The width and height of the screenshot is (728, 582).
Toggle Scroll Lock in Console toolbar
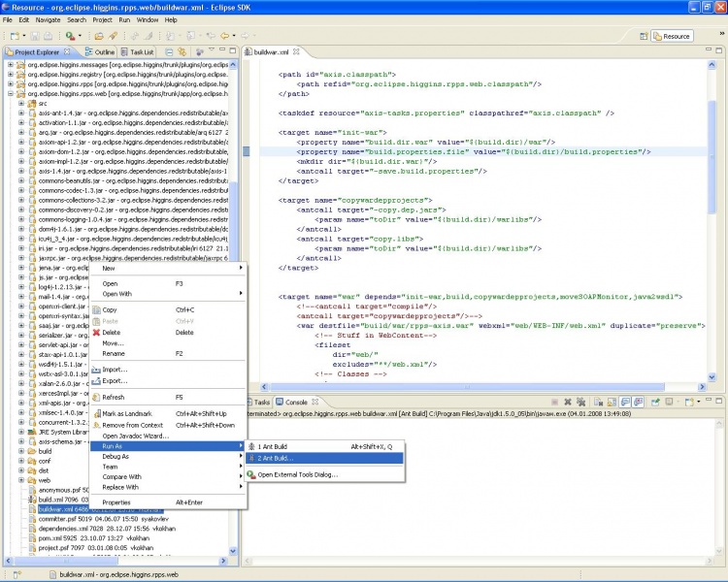[612, 402]
